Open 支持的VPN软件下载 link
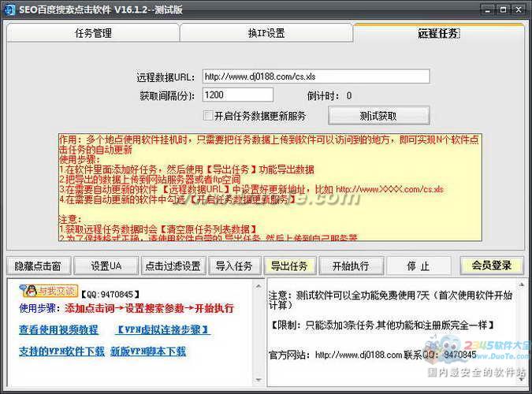This screenshot has height=394, width=532. (x=61, y=351)
